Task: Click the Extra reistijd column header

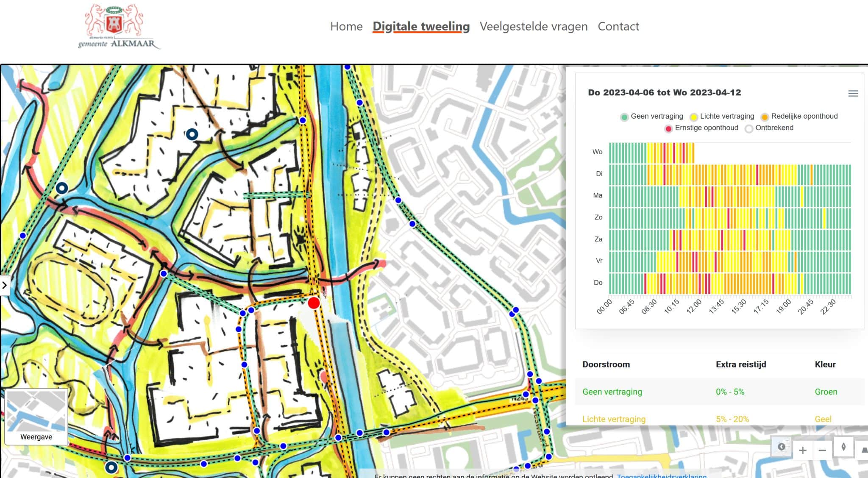Action: pyautogui.click(x=741, y=364)
